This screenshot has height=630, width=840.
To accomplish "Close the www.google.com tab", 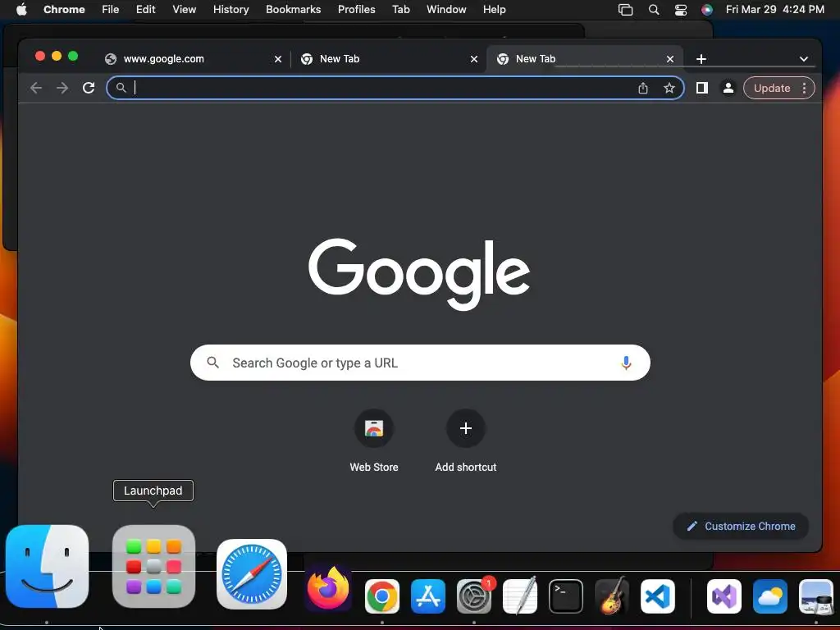I will pos(277,59).
